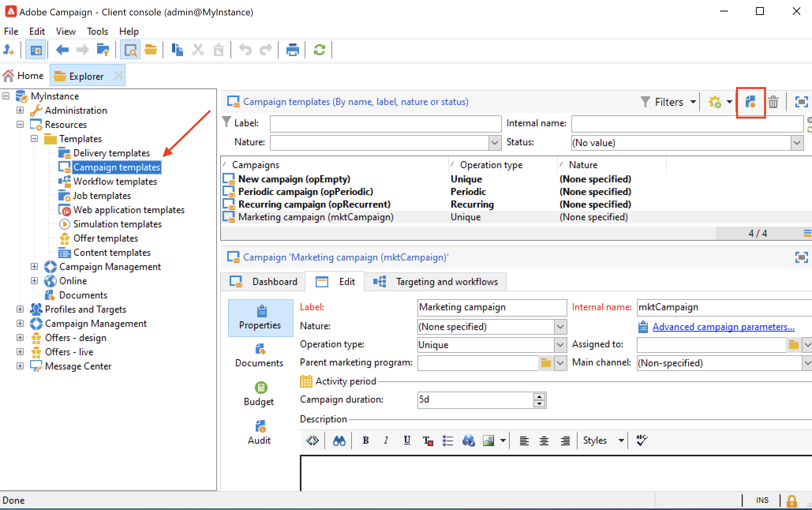Click the Delete trash icon in list toolbar
812x510 pixels.
773,102
